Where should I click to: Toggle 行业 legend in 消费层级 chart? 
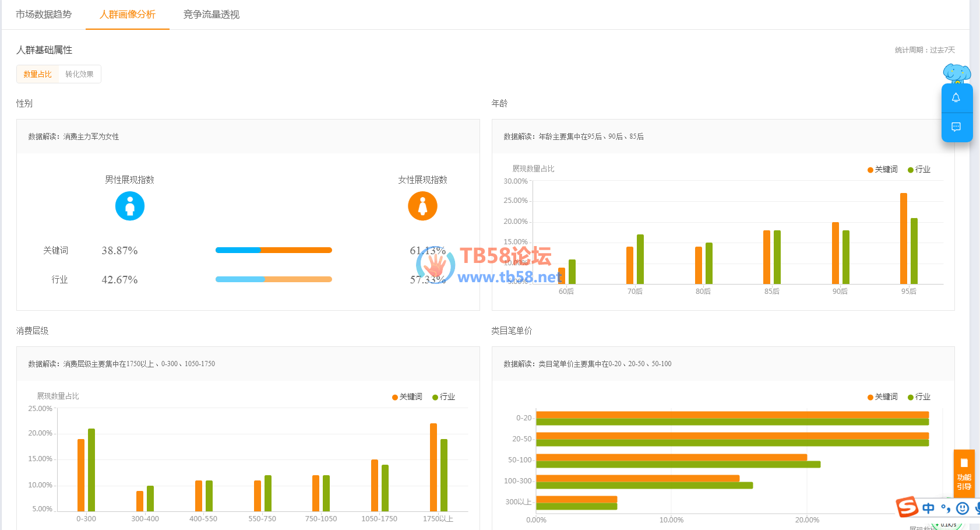[443, 397]
